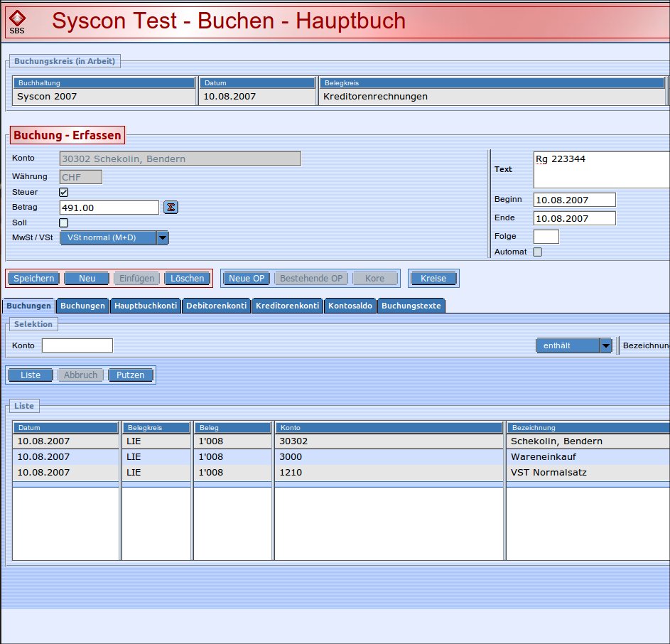The height and width of the screenshot is (644, 670).
Task: Click the Konto selection input field
Action: (77, 345)
